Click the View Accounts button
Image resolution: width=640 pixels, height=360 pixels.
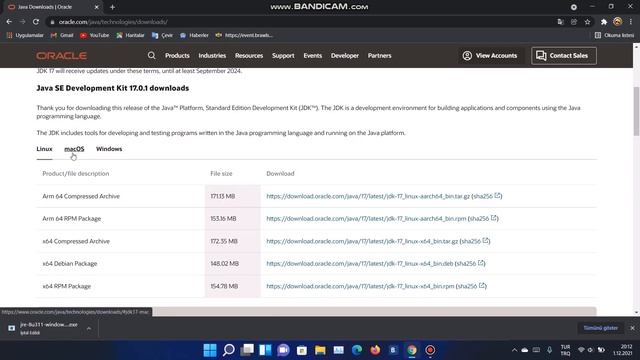click(x=489, y=56)
